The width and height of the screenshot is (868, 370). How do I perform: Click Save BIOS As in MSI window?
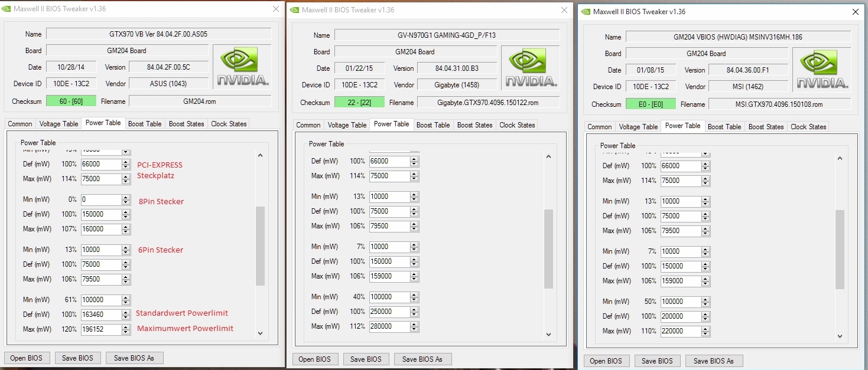[x=714, y=361]
